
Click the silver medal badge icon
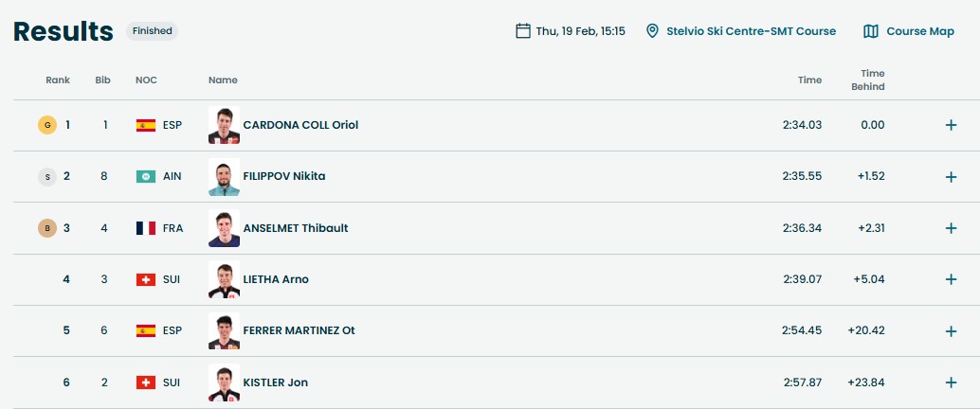tap(46, 176)
